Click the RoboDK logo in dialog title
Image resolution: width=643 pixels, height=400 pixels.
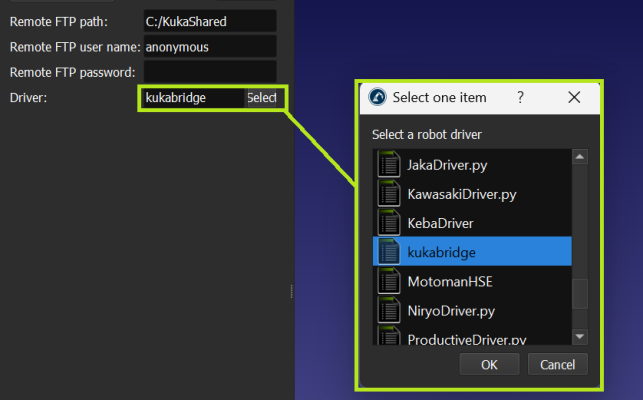coord(378,97)
